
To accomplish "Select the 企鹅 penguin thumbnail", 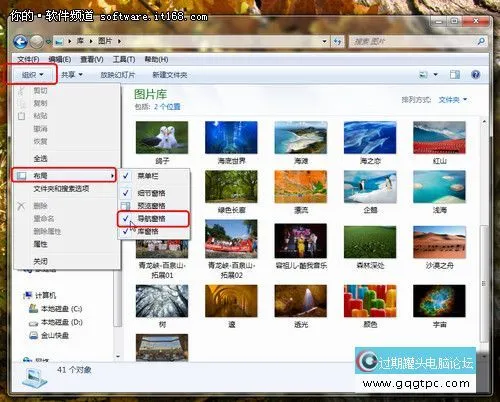I will 370,187.
